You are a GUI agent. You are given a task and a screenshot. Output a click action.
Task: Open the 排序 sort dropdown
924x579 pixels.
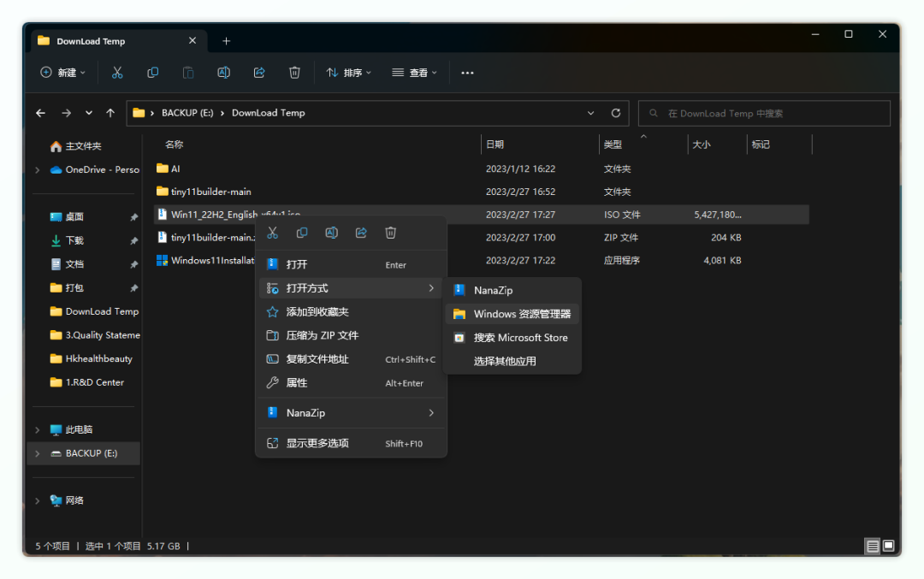(348, 73)
